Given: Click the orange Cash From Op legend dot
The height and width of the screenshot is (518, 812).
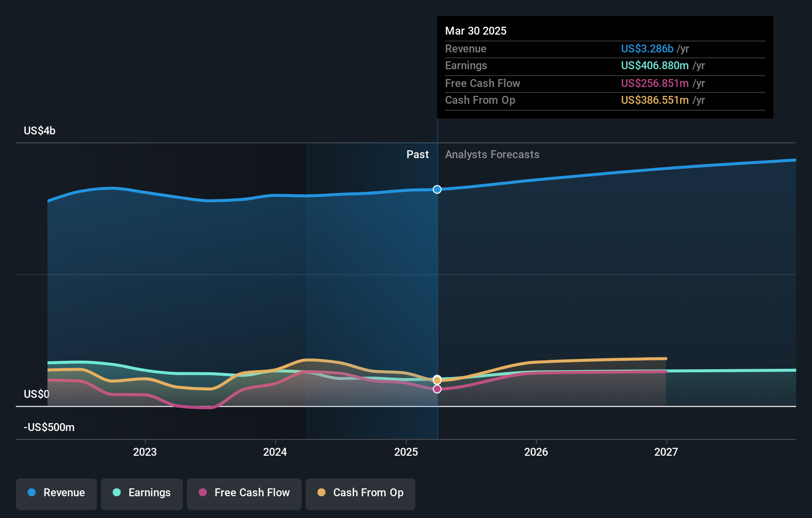Looking at the screenshot, I should tap(320, 493).
